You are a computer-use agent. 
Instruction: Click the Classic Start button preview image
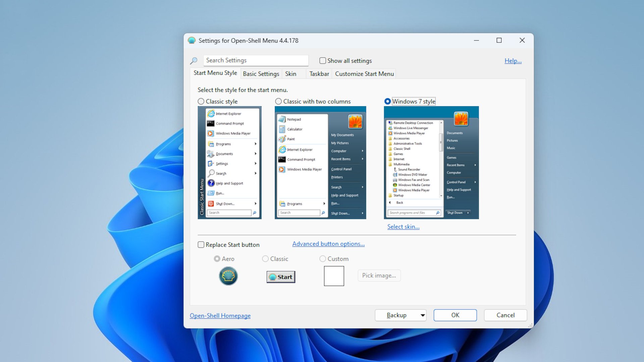tap(280, 277)
